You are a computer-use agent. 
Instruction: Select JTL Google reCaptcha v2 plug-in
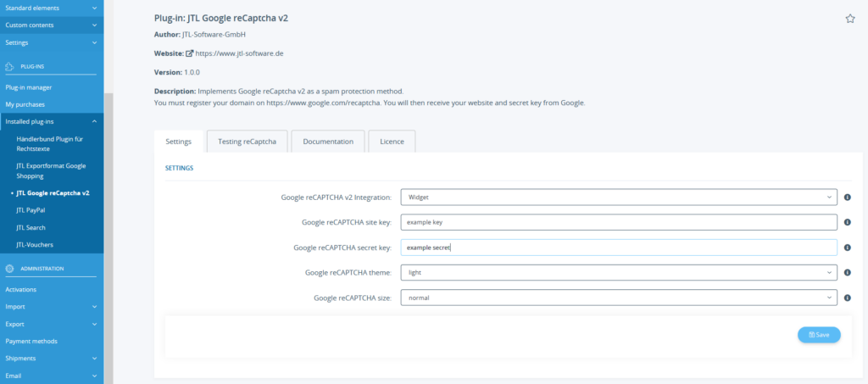[x=52, y=193]
